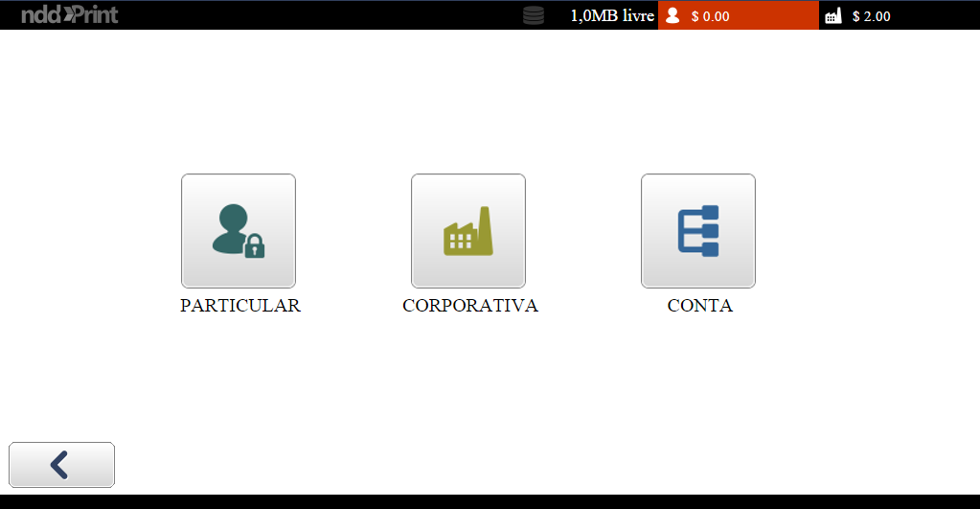Click the small factory icon in top bar
The image size is (980, 509).
[832, 15]
